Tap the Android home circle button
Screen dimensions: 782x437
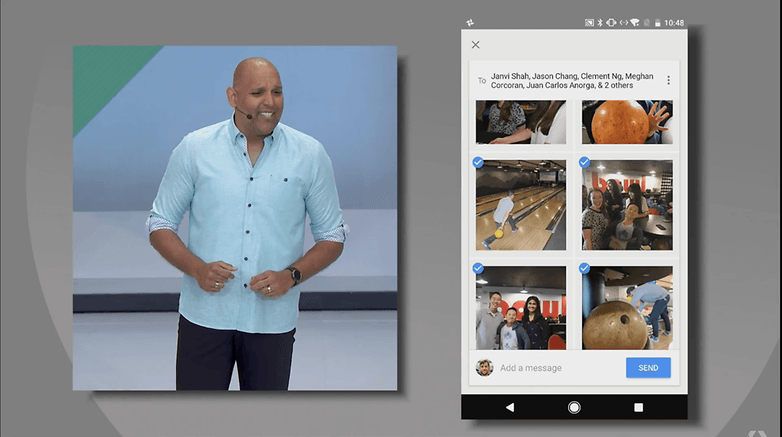click(x=574, y=408)
